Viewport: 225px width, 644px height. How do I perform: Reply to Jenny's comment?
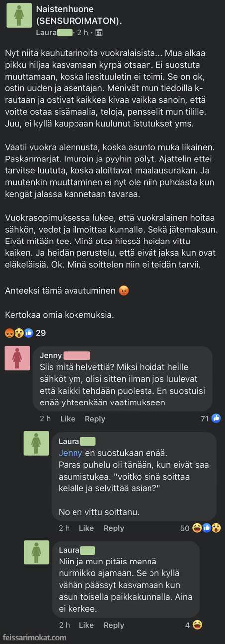95,419
